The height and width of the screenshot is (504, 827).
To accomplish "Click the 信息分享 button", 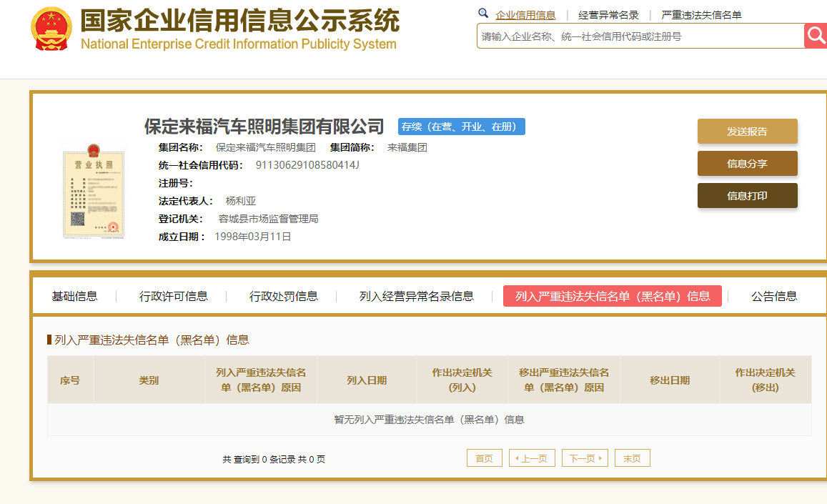I will coord(748,164).
